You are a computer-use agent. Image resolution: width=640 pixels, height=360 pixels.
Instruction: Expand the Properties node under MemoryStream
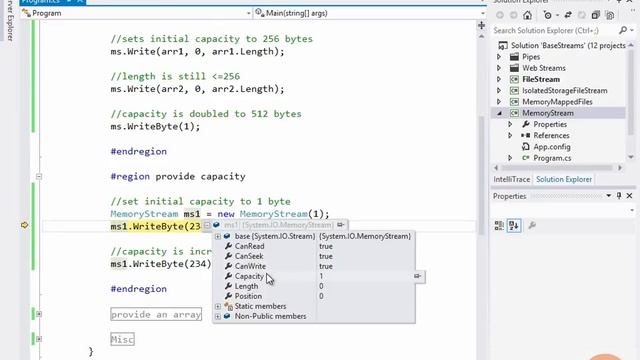tap(510, 124)
